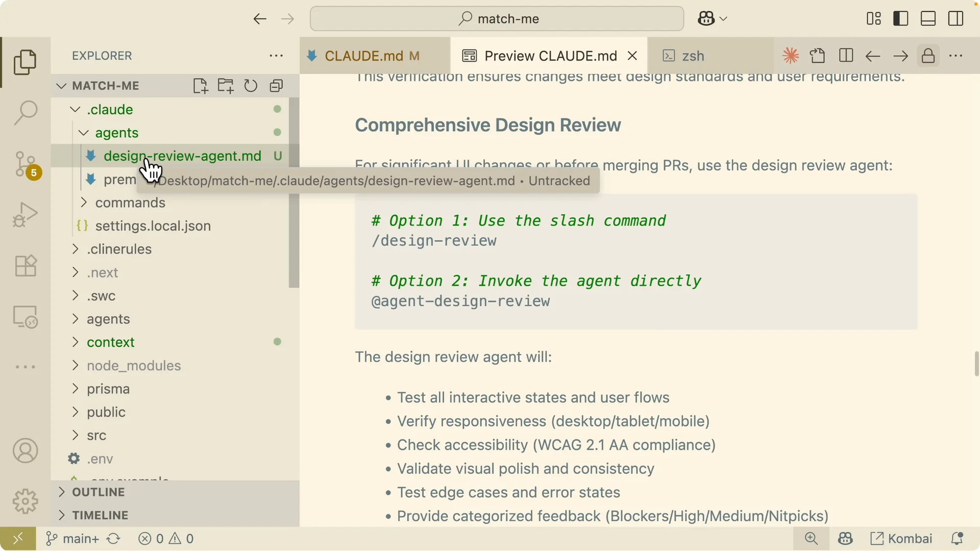This screenshot has height=551, width=980.
Task: Open the Manage gear menu
Action: point(25,502)
